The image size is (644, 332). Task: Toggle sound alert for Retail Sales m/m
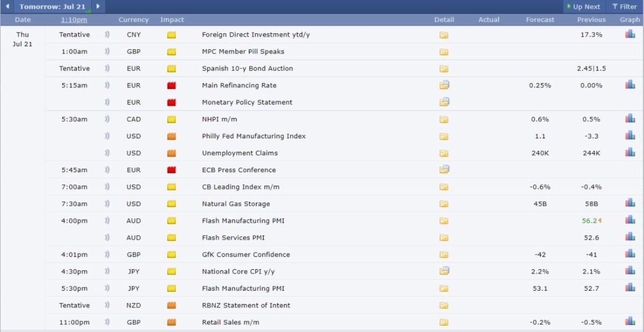(x=107, y=322)
